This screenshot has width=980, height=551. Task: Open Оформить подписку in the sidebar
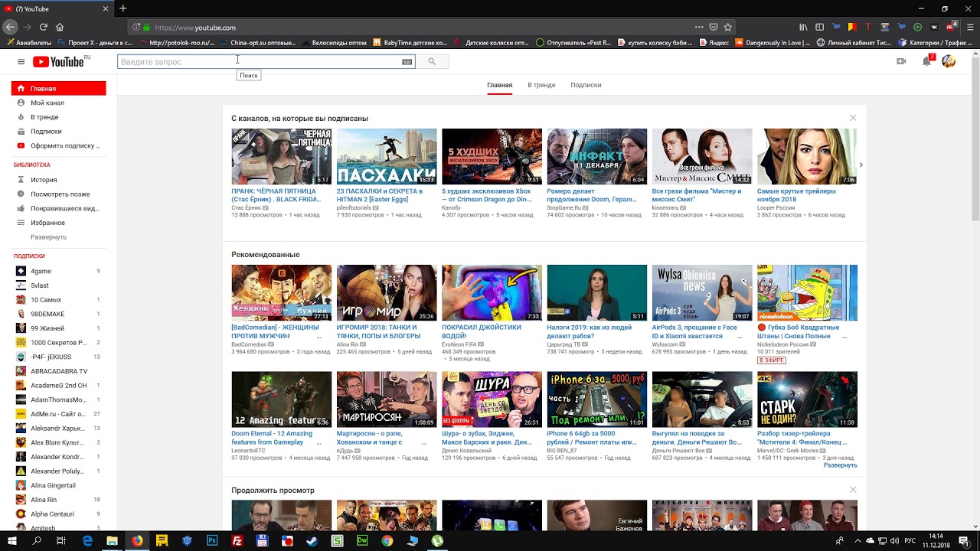[x=59, y=146]
